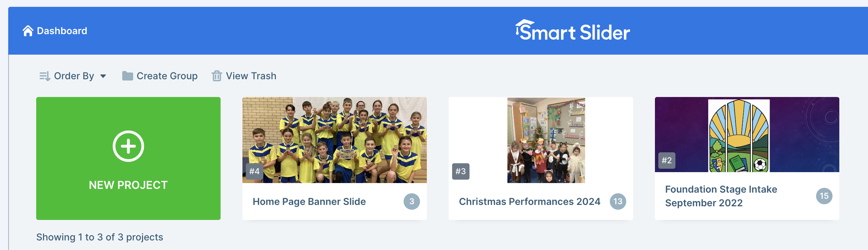Click the #2 badge on Foundation Stage project

click(x=667, y=160)
